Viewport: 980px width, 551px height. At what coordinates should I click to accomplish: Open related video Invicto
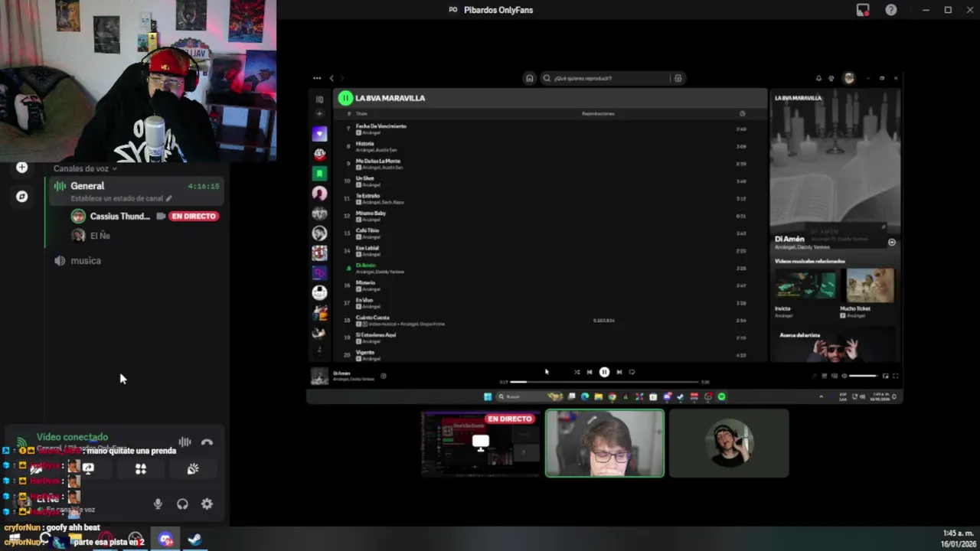[x=805, y=285]
